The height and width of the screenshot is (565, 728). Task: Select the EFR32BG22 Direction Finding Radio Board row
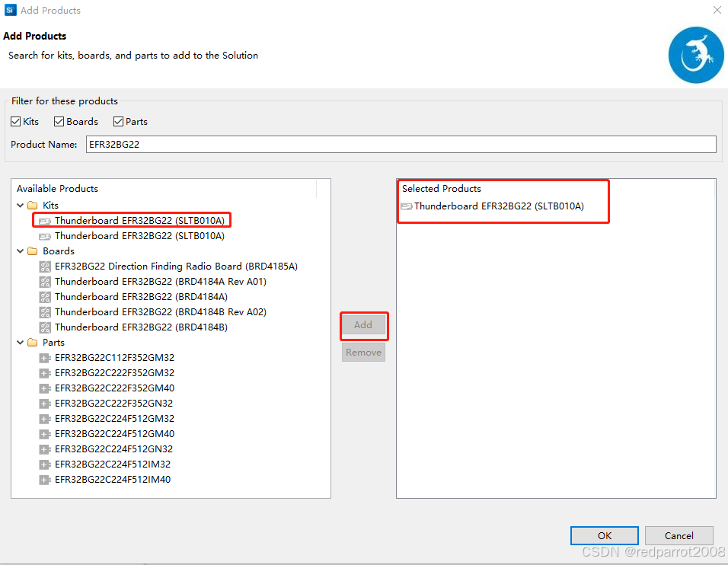coord(176,267)
